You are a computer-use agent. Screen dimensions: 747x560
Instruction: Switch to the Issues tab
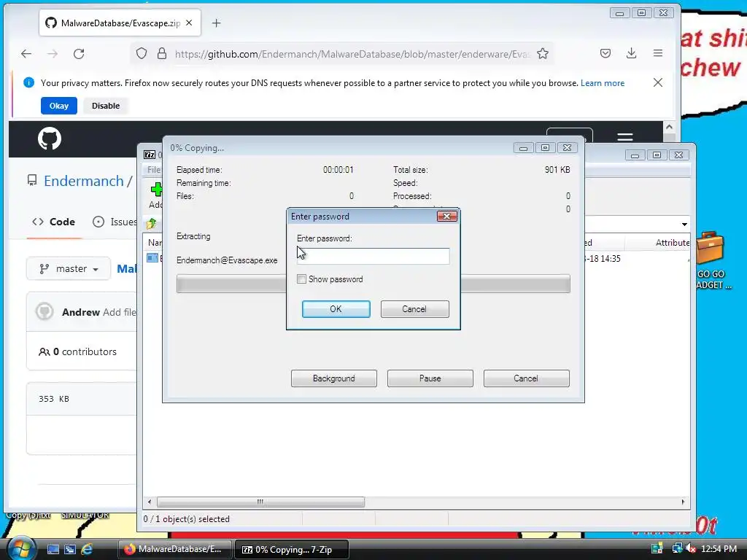(x=115, y=222)
